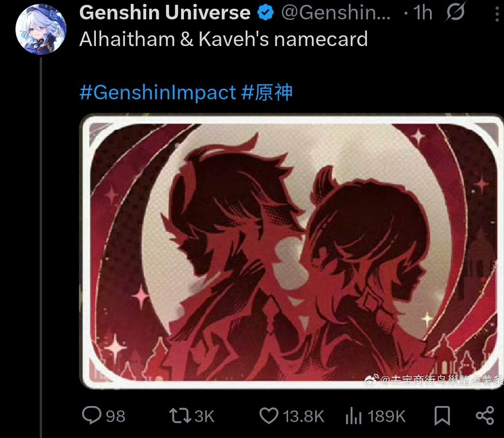Click the repost arrows icon
Screen dimensions: 504x438
(180, 416)
